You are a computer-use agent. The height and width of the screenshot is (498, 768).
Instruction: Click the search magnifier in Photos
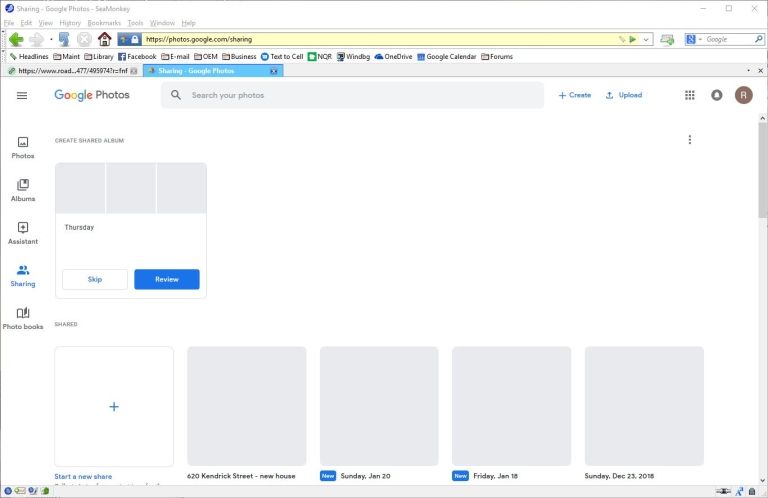(176, 95)
